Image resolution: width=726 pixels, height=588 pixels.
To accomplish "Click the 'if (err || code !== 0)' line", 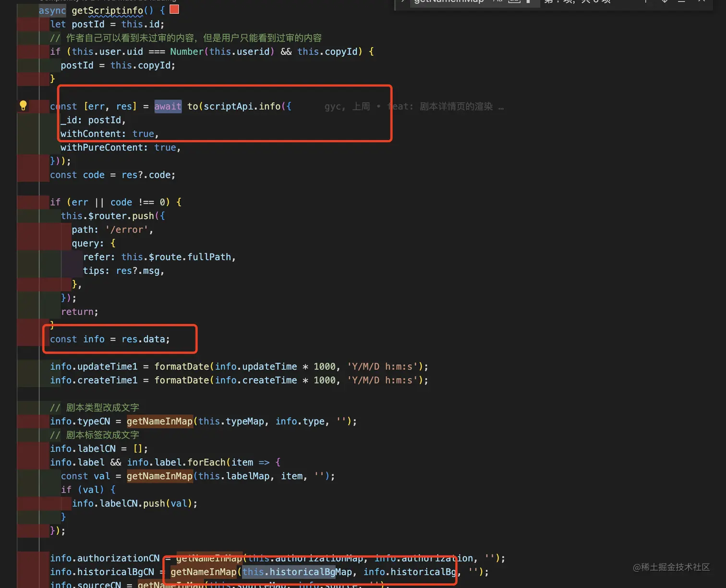I will pos(116,202).
